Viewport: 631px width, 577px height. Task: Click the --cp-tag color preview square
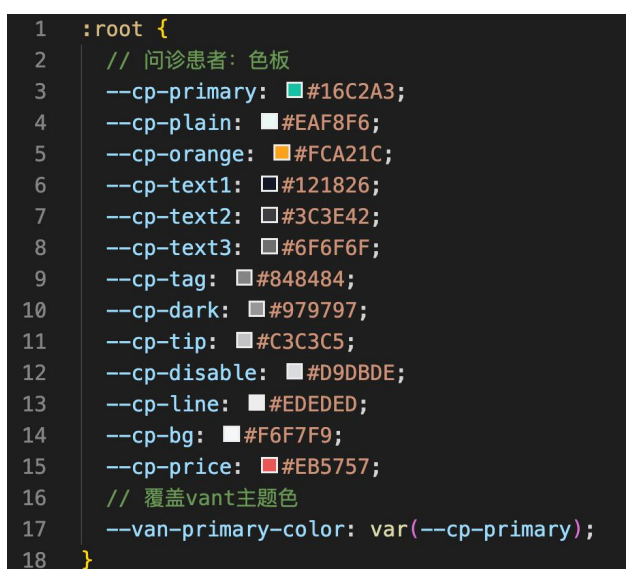pyautogui.click(x=244, y=277)
